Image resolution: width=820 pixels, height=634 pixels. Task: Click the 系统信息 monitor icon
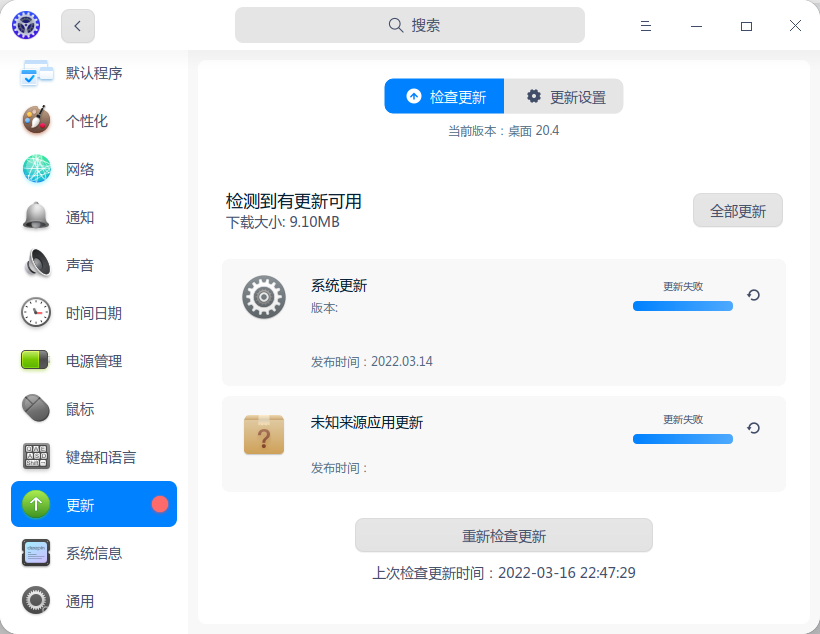click(x=36, y=552)
